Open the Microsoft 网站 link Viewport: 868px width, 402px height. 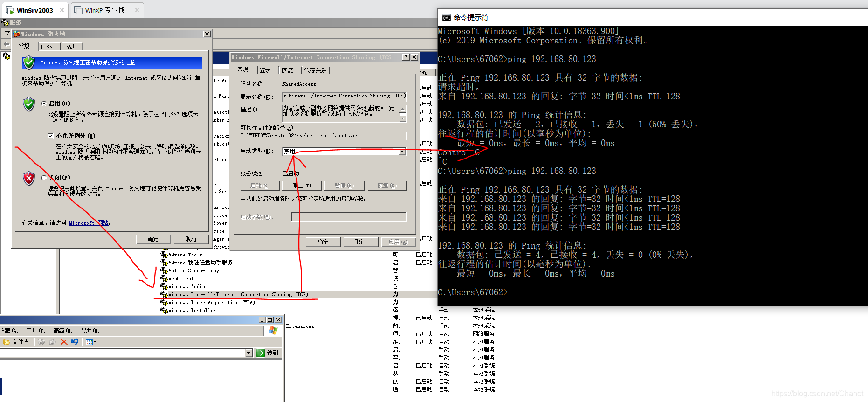pos(89,223)
